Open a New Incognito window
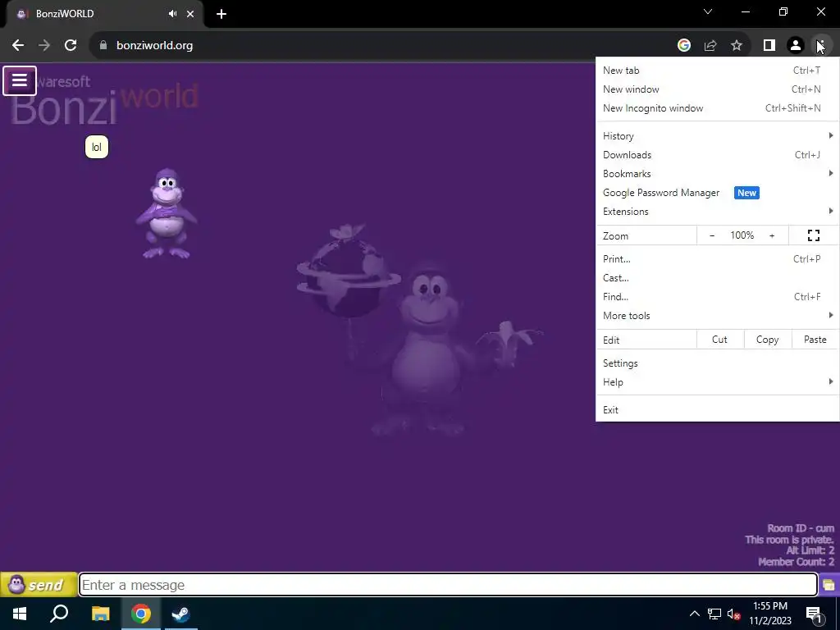 click(x=717, y=107)
